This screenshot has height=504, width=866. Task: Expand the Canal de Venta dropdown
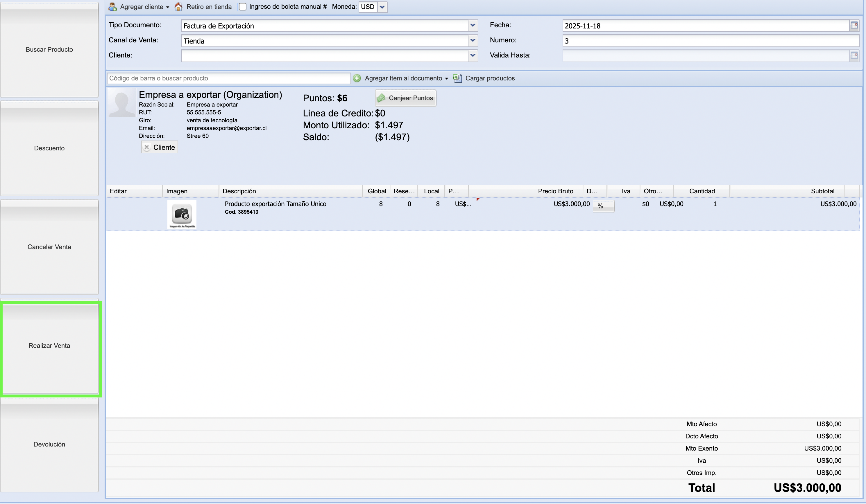(473, 41)
